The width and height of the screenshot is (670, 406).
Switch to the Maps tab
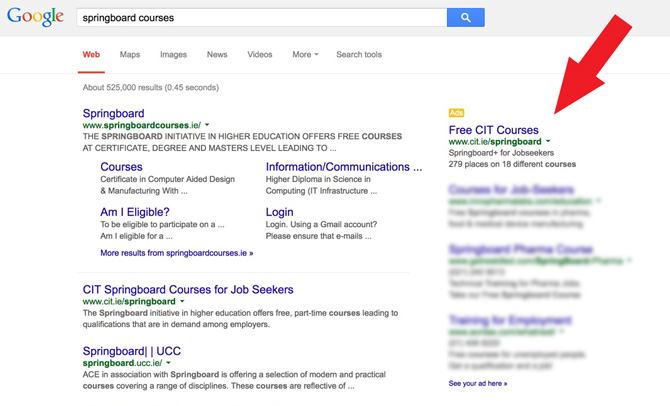click(x=130, y=55)
